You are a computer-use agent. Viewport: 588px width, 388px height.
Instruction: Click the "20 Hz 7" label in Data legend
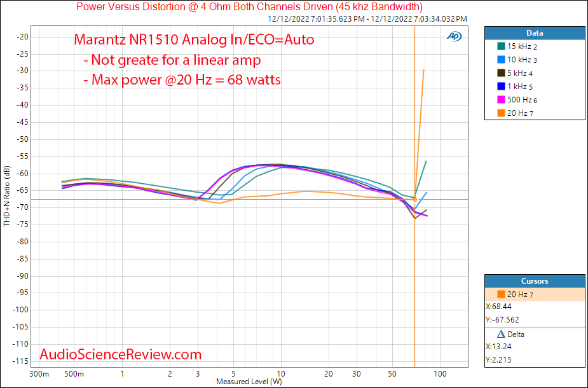[x=520, y=113]
